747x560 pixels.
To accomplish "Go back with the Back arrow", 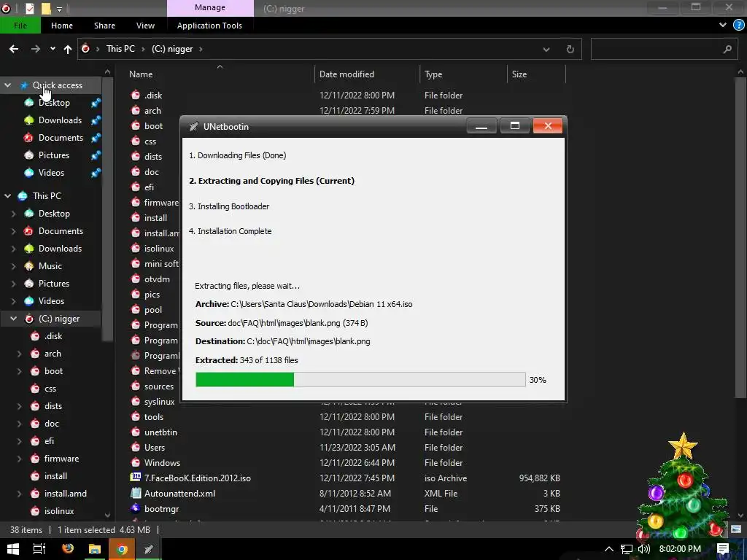I will click(x=14, y=49).
